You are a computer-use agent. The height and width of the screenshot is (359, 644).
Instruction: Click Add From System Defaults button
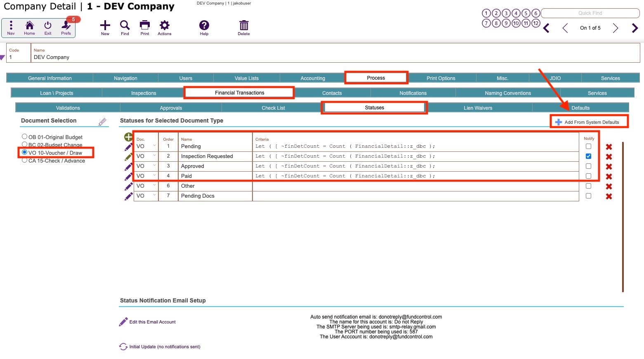point(587,122)
